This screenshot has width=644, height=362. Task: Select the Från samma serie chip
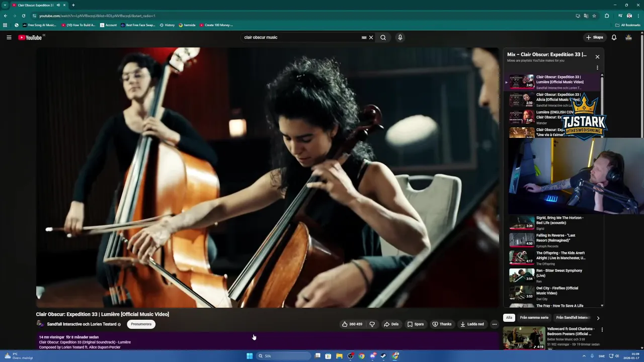tap(534, 318)
